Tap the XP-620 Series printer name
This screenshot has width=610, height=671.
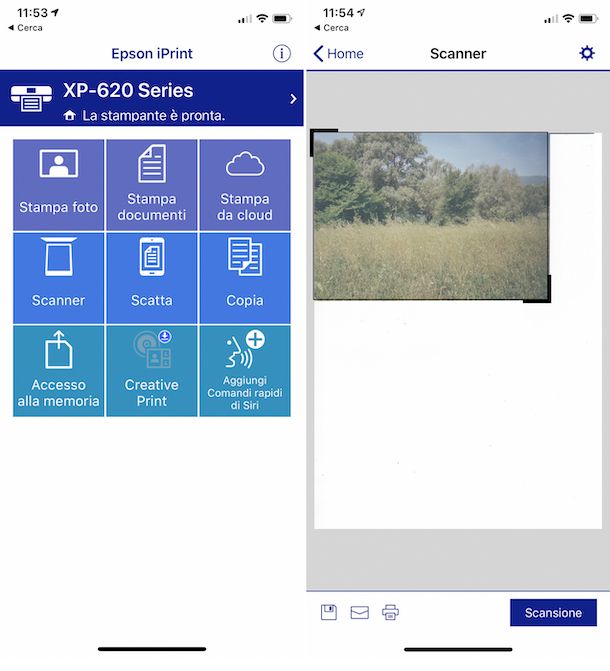128,91
